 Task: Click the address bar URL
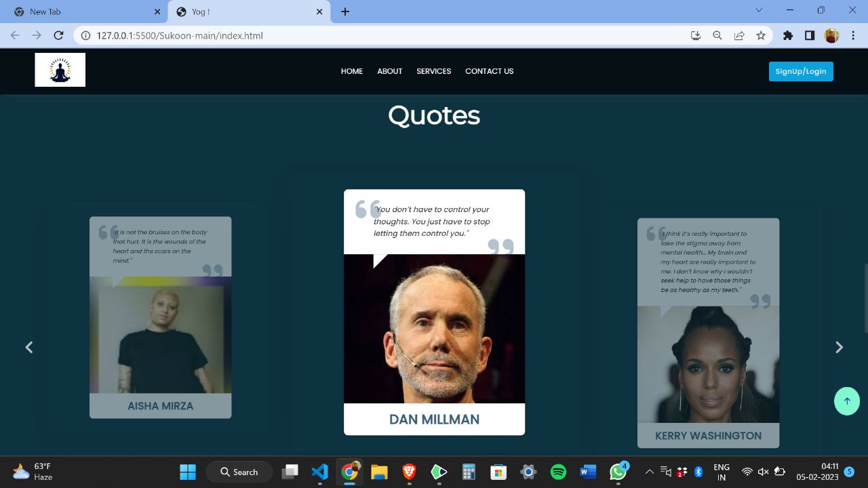[180, 35]
